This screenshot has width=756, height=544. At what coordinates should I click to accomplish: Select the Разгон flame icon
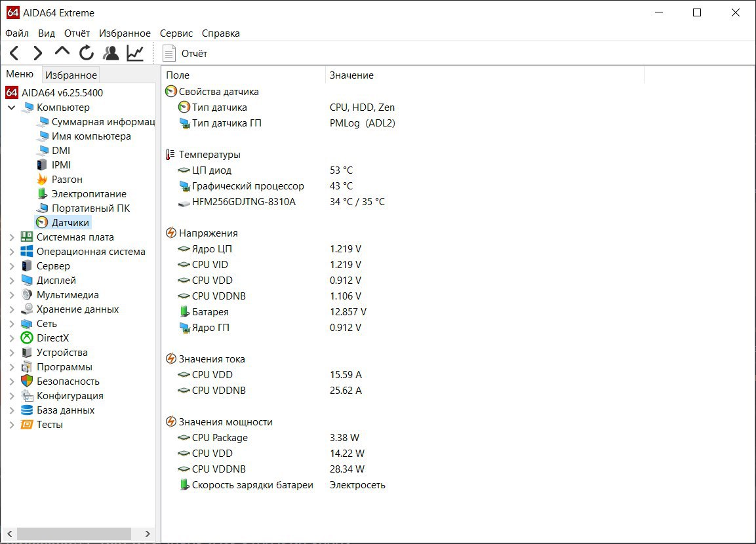(x=43, y=179)
